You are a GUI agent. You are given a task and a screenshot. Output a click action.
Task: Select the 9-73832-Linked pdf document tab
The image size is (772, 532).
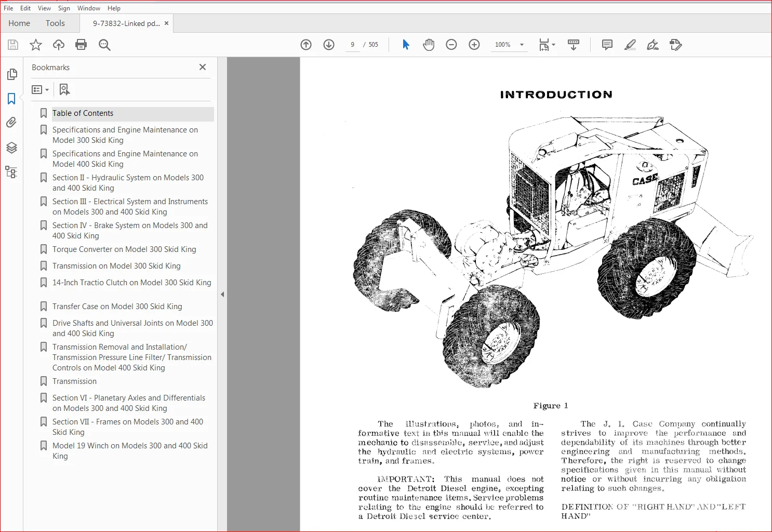[x=126, y=23]
